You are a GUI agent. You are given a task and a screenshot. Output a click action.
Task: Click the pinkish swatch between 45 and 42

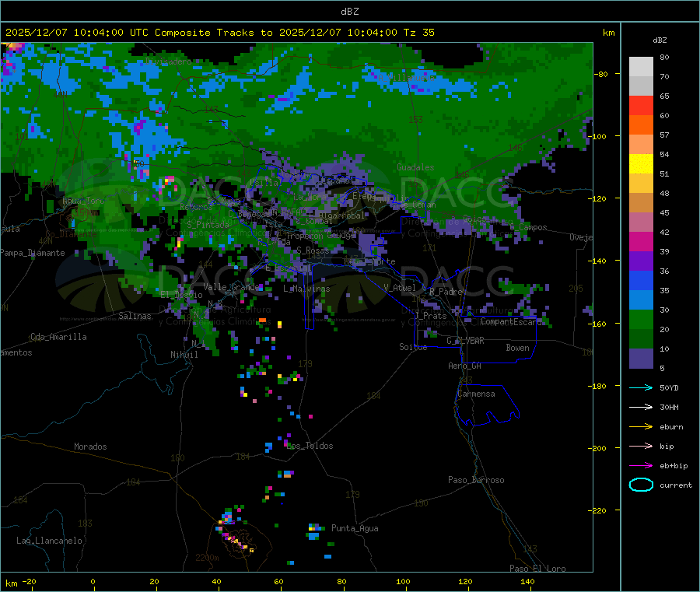(641, 222)
